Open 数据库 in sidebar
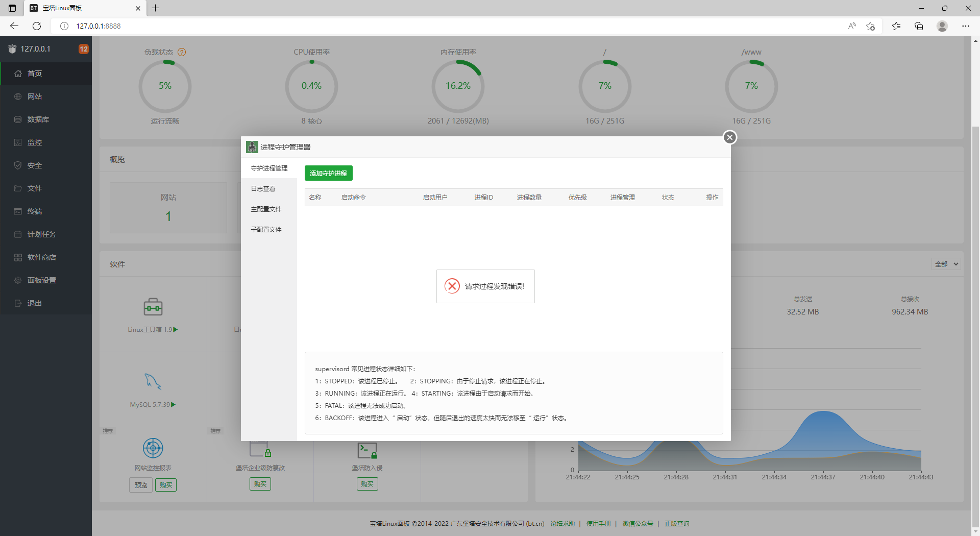Viewport: 980px width, 536px height. click(46, 119)
